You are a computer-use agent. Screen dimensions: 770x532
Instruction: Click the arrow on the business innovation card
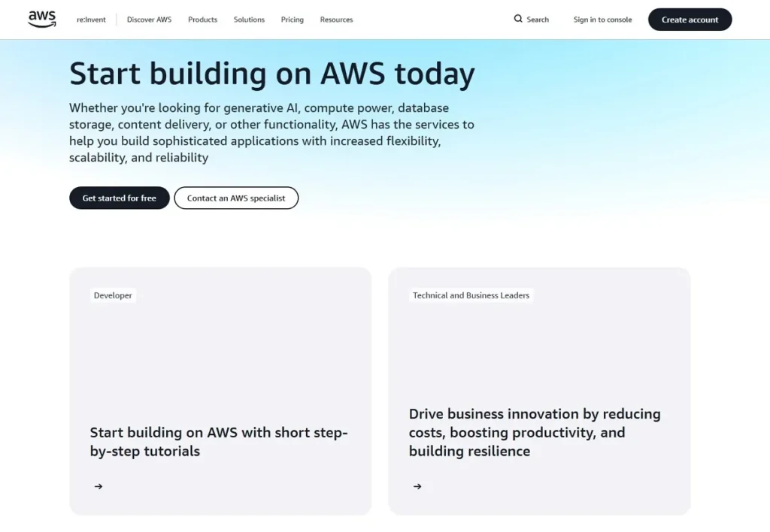pyautogui.click(x=417, y=486)
